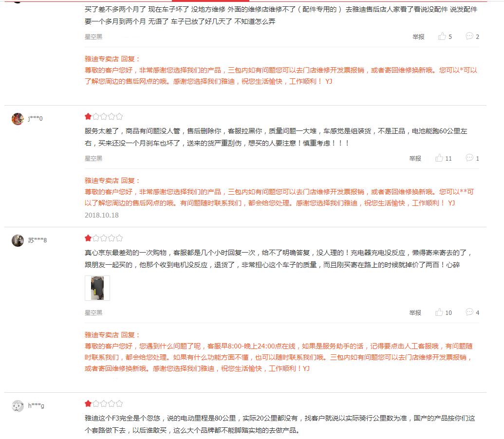
Task: Click 苏***8's profile avatar
Action: tap(18, 239)
